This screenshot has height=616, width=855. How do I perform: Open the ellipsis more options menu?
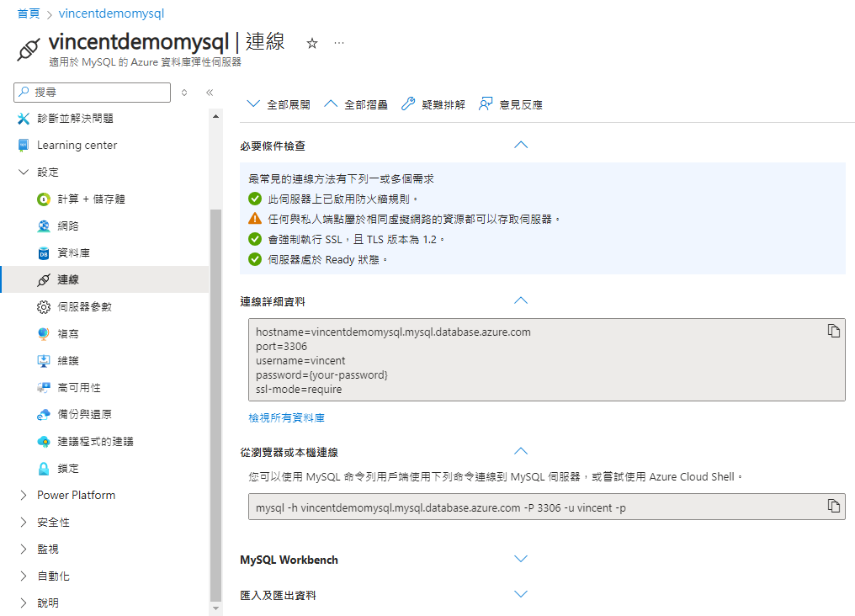point(339,43)
